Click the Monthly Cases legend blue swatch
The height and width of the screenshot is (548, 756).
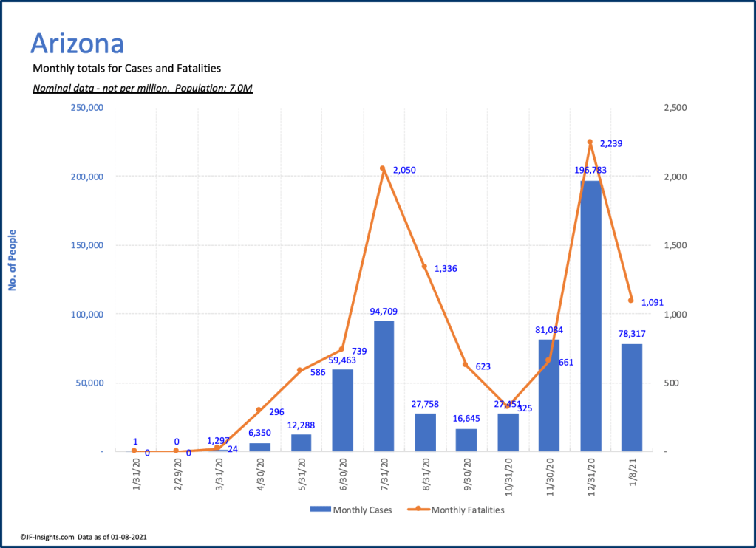tap(320, 510)
